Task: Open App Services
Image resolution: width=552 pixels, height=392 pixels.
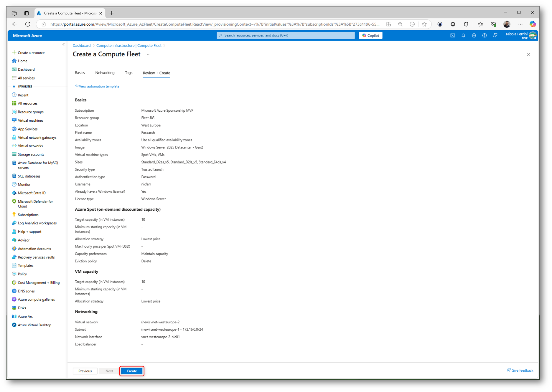Action: coord(27,129)
